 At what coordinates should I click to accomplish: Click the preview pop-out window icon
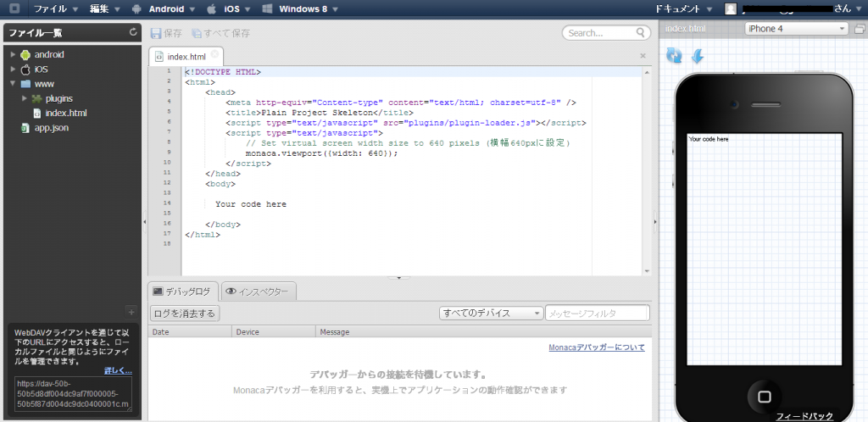click(x=860, y=29)
